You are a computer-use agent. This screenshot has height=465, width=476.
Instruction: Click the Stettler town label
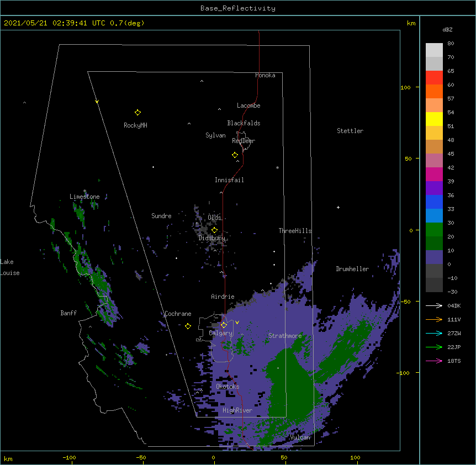pyautogui.click(x=350, y=131)
